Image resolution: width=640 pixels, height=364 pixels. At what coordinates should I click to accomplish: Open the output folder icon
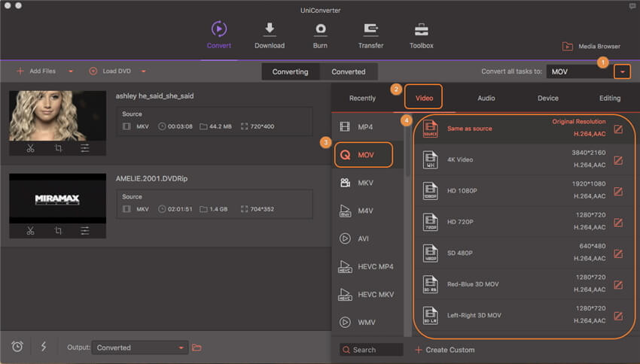(197, 347)
